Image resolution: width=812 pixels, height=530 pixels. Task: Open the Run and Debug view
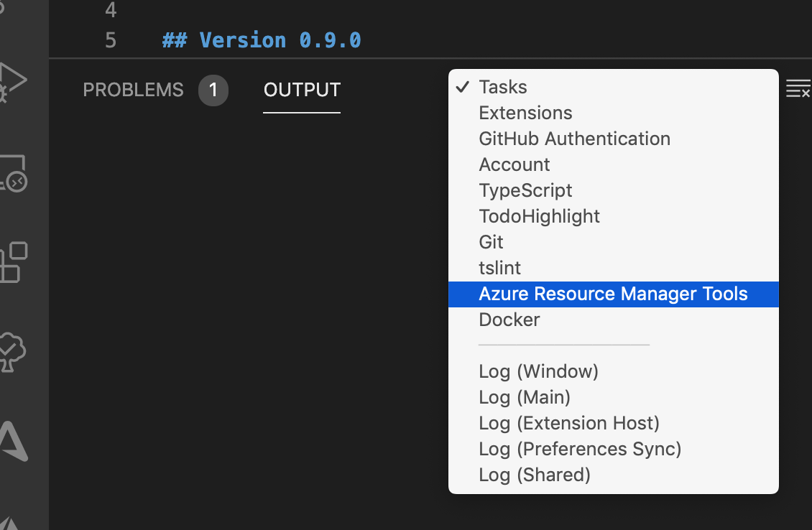click(x=12, y=82)
